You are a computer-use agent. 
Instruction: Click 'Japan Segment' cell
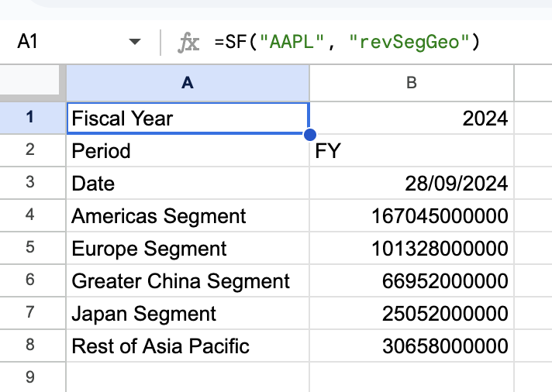click(188, 313)
